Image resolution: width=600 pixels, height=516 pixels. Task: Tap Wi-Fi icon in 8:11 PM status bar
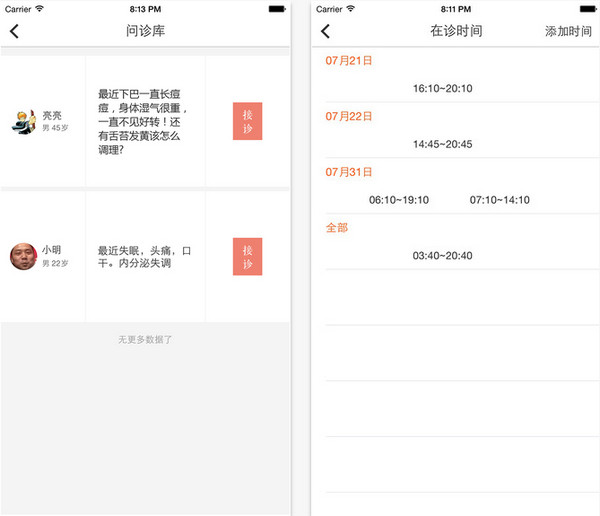[350, 8]
